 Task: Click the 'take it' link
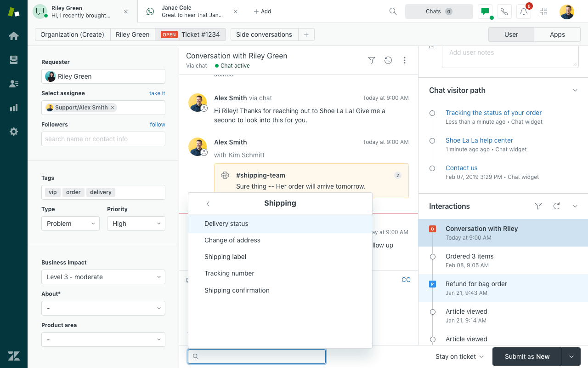coord(157,93)
